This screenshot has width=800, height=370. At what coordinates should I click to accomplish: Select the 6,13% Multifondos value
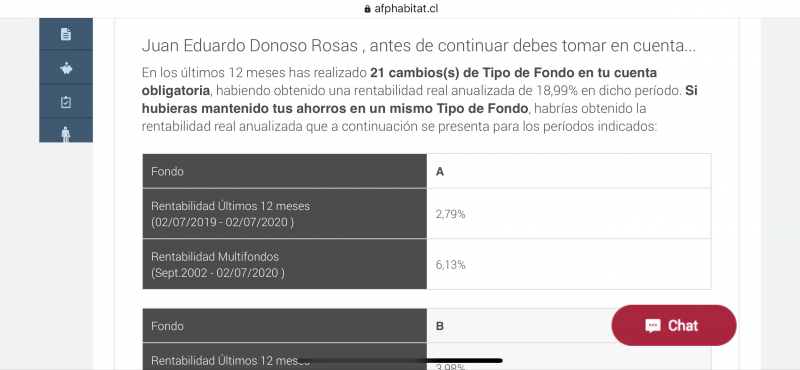[x=451, y=265]
